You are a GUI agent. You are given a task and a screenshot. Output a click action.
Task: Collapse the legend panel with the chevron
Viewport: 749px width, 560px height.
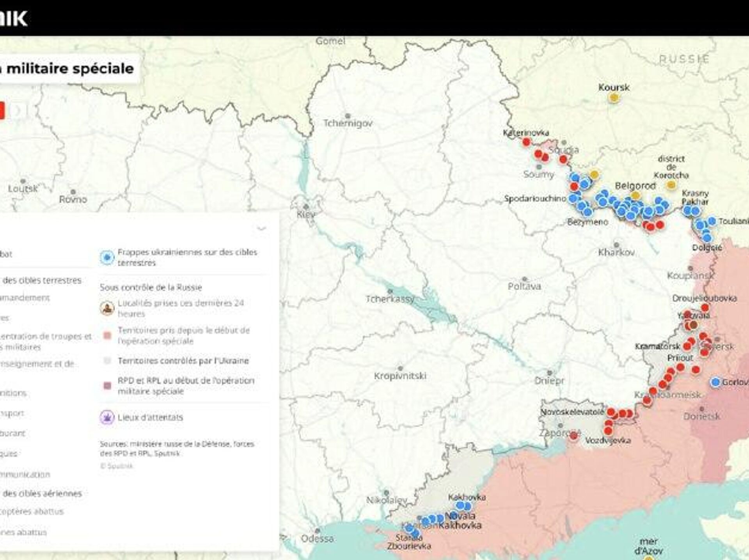[x=261, y=228]
